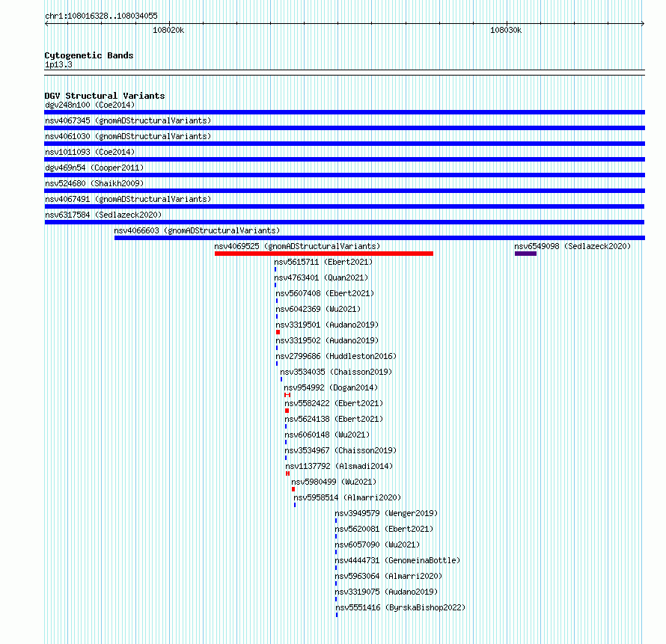The width and height of the screenshot is (666, 644).
Task: Click the chr1:108016328..108034055 region label
Action: (x=101, y=16)
